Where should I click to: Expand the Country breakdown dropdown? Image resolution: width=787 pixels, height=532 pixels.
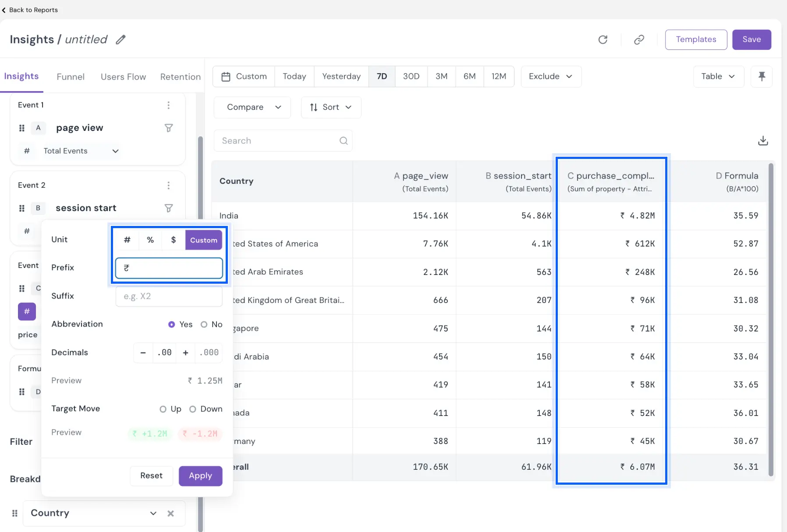[153, 513]
